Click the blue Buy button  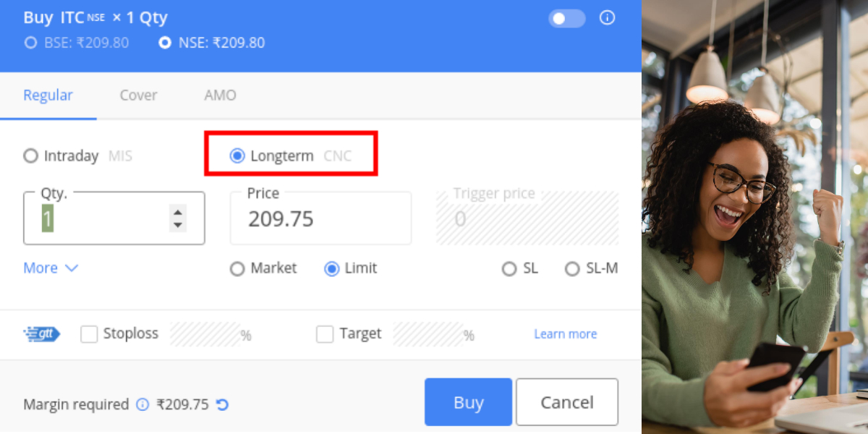[x=468, y=402]
